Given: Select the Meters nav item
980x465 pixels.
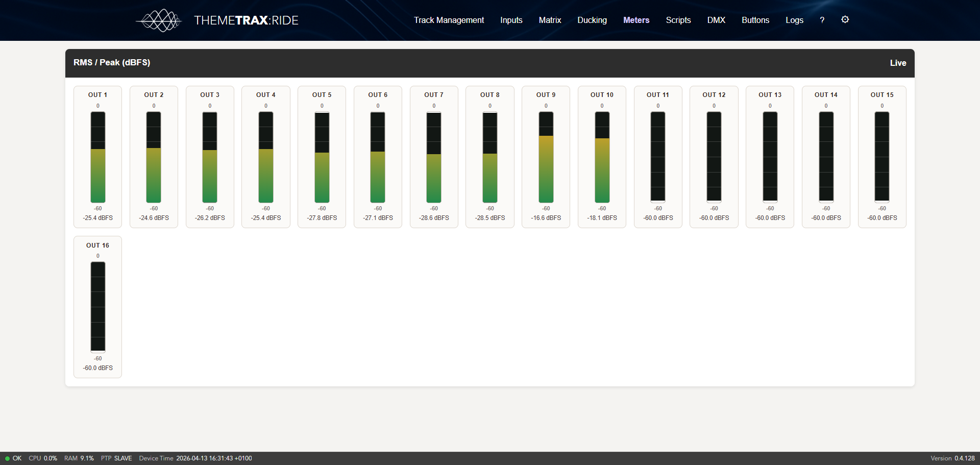Looking at the screenshot, I should click(x=636, y=20).
